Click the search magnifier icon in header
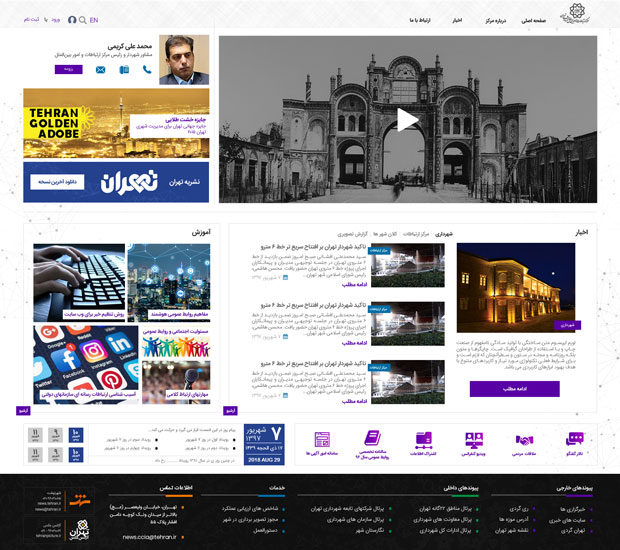Image resolution: width=620 pixels, height=550 pixels. pyautogui.click(x=82, y=20)
